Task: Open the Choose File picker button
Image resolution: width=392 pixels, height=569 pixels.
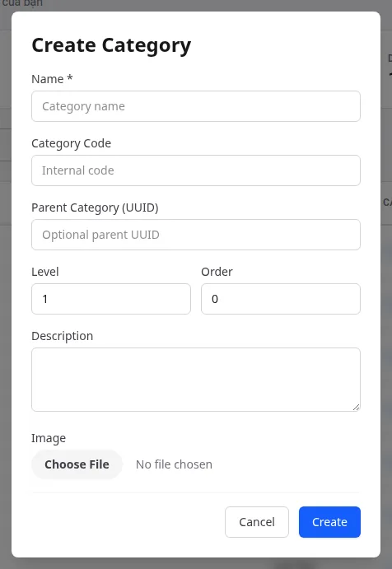Action: tap(77, 464)
